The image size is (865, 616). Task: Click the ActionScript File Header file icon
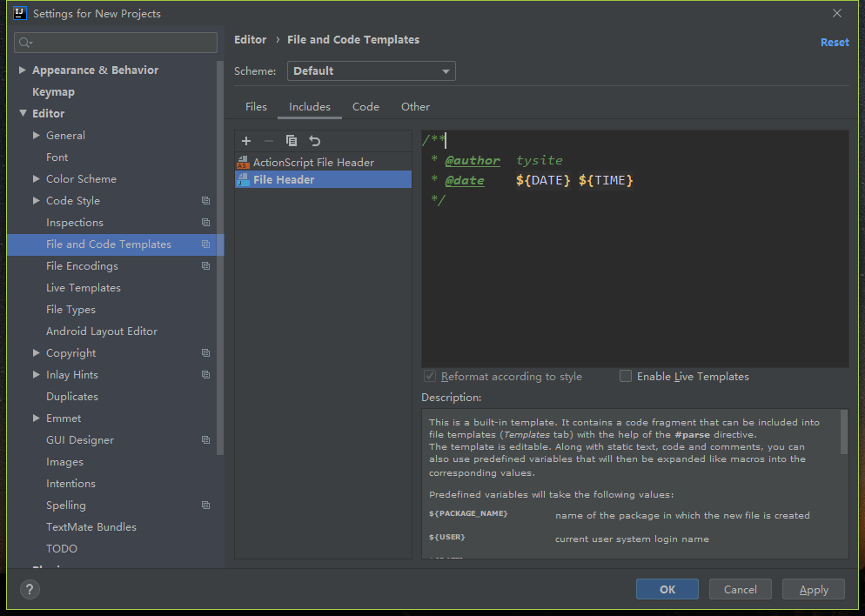point(243,162)
